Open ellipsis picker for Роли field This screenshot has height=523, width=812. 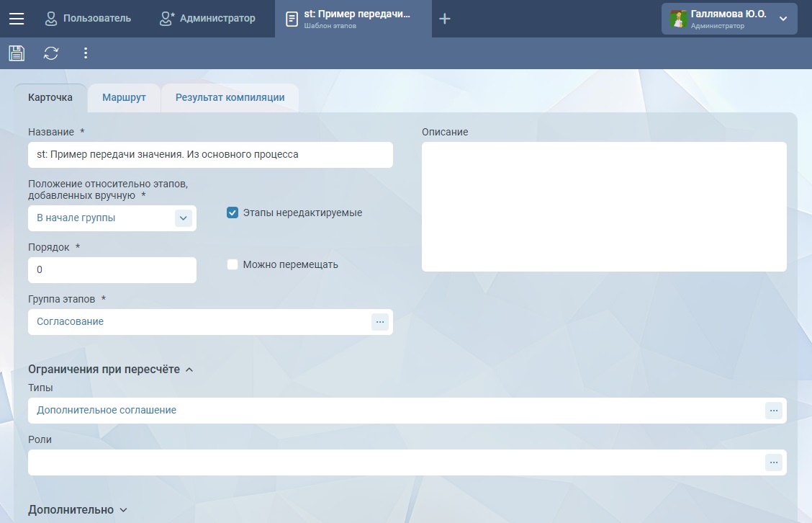click(x=774, y=462)
